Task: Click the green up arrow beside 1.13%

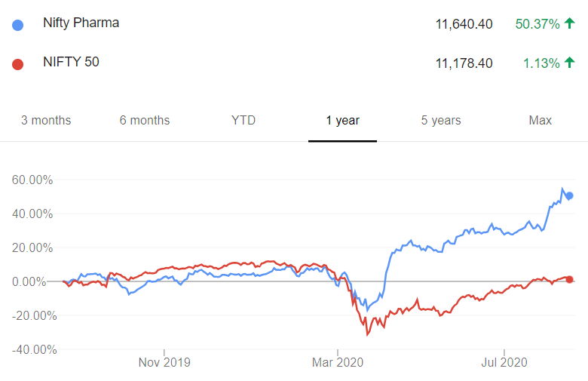Action: pyautogui.click(x=570, y=63)
